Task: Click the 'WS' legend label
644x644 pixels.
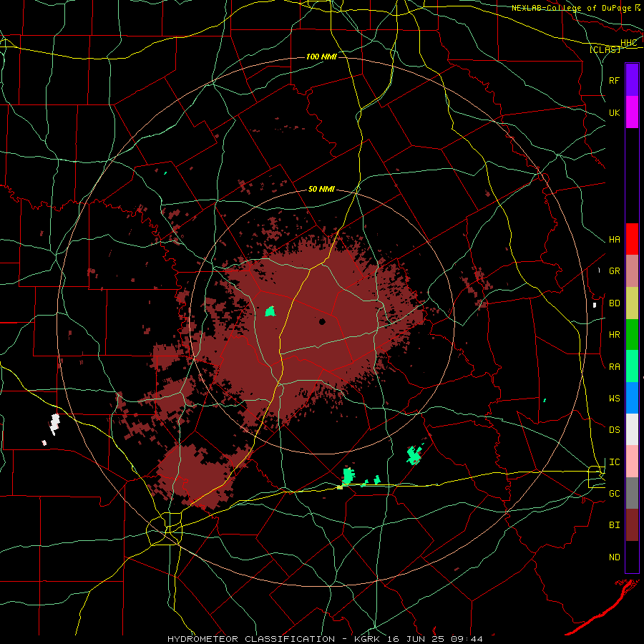Action: pyautogui.click(x=614, y=399)
